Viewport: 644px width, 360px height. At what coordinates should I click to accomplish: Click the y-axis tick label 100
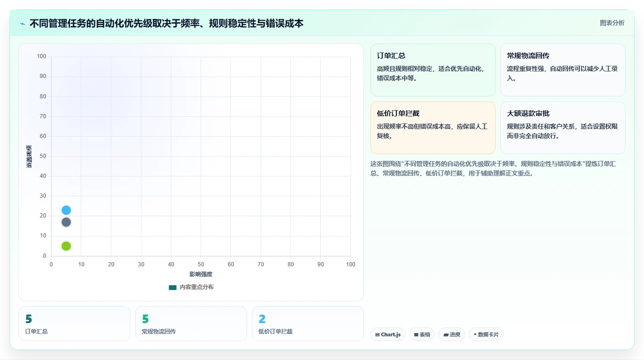(42, 57)
